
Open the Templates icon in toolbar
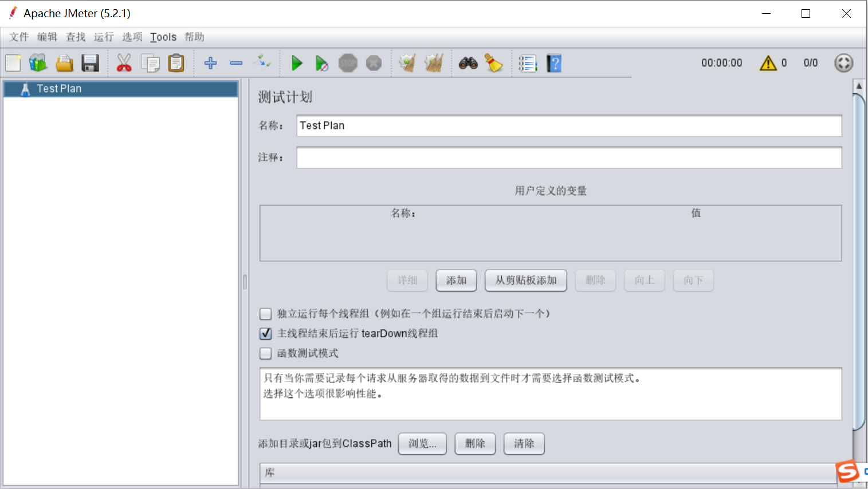[x=38, y=63]
